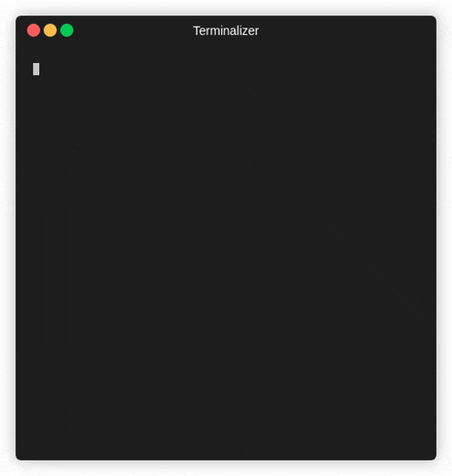Click the right edge of the terminal window
Image resolution: width=452 pixels, height=476 pixels.
(x=436, y=238)
